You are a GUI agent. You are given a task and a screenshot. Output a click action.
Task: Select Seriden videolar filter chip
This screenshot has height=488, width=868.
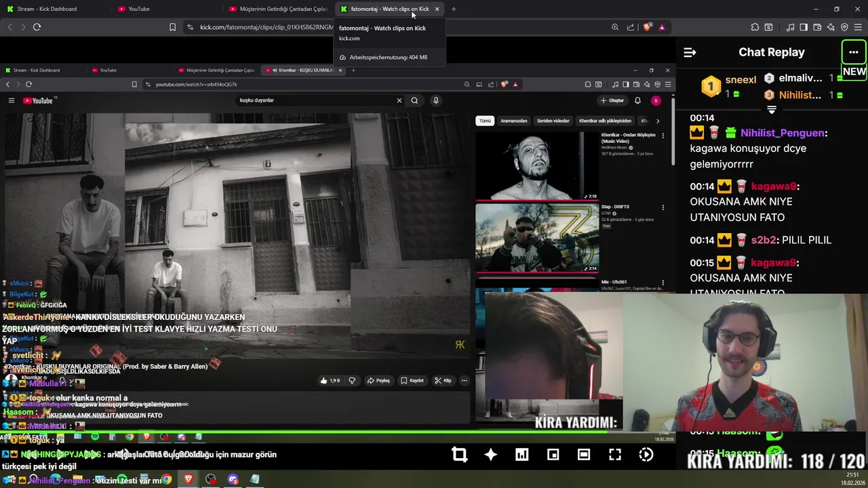click(x=553, y=121)
